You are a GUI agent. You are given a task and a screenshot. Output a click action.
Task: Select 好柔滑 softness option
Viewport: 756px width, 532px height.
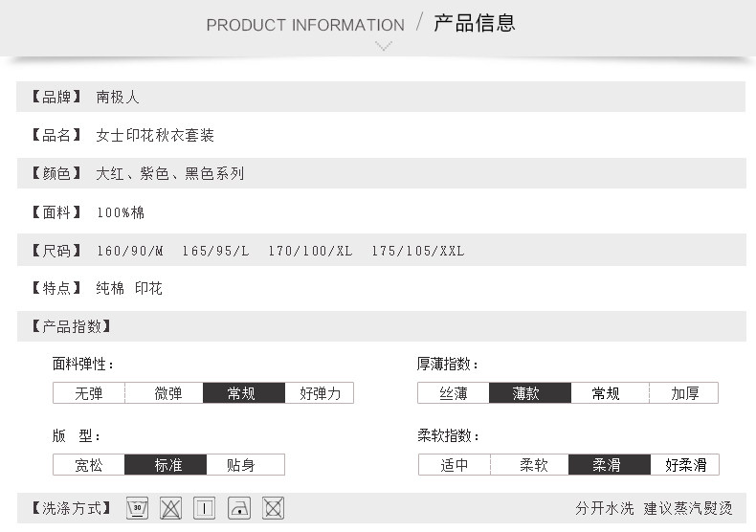pyautogui.click(x=685, y=466)
